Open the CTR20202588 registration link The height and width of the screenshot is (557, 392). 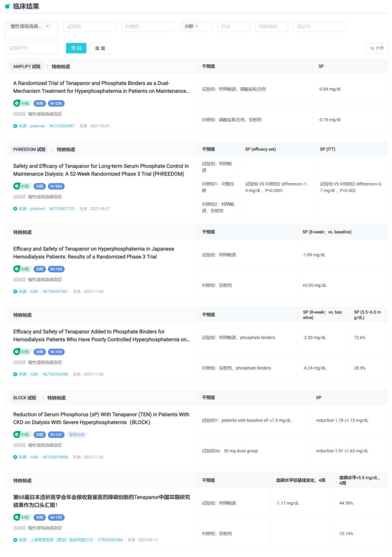110,540
